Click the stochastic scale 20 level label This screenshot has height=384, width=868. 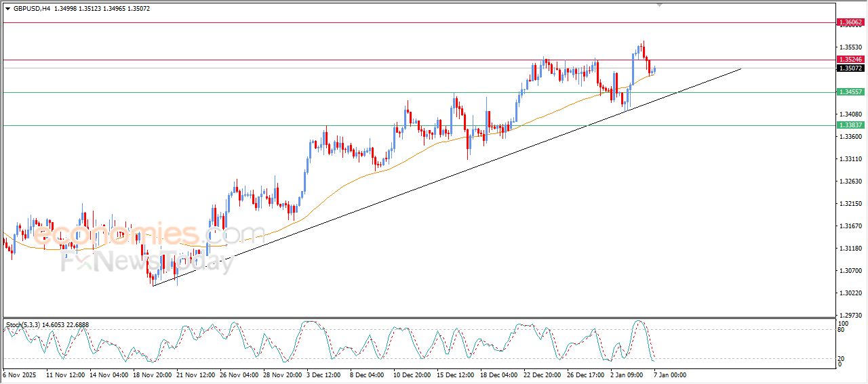pyautogui.click(x=841, y=358)
